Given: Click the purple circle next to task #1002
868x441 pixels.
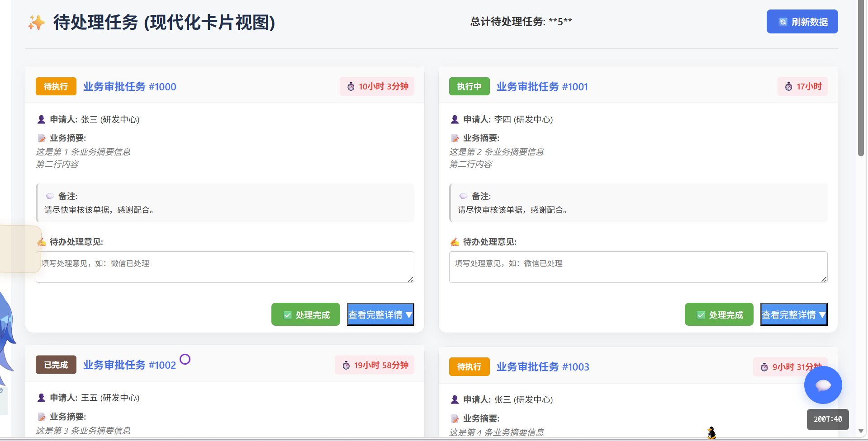Looking at the screenshot, I should (x=185, y=359).
